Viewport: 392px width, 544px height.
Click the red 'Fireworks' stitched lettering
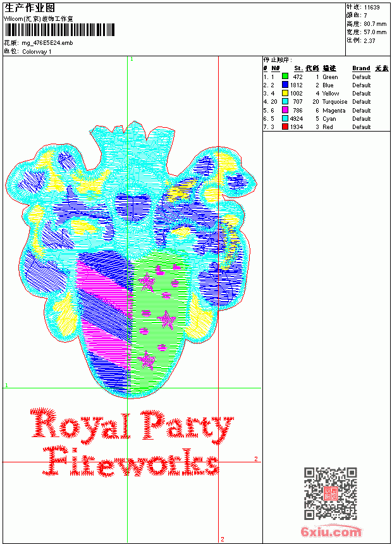(131, 462)
